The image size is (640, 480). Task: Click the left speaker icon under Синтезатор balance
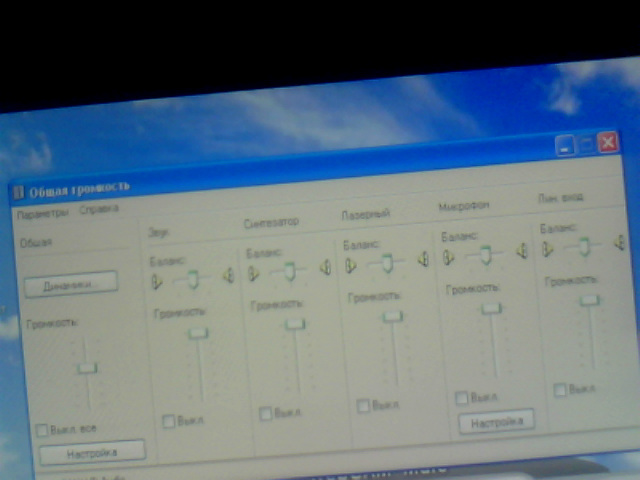254,273
